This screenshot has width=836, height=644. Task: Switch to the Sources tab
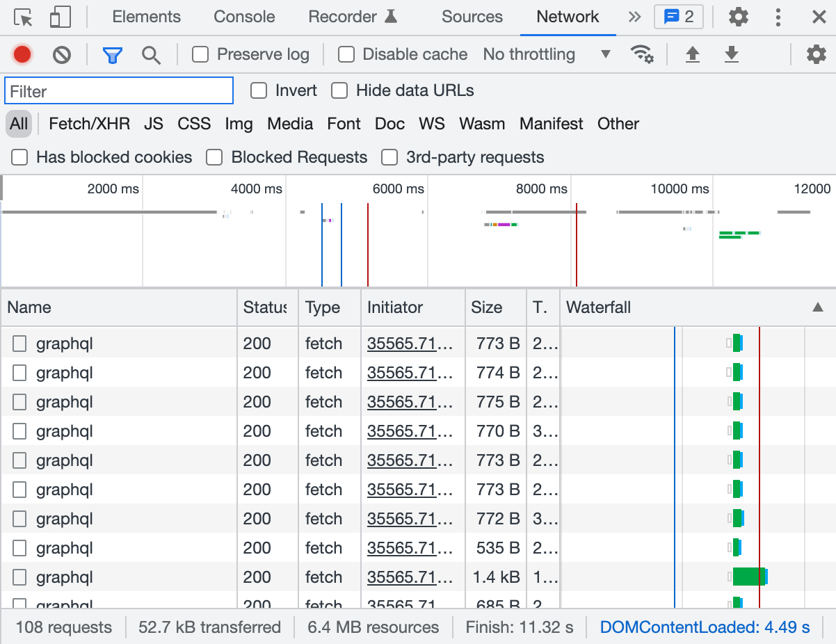[x=472, y=17]
